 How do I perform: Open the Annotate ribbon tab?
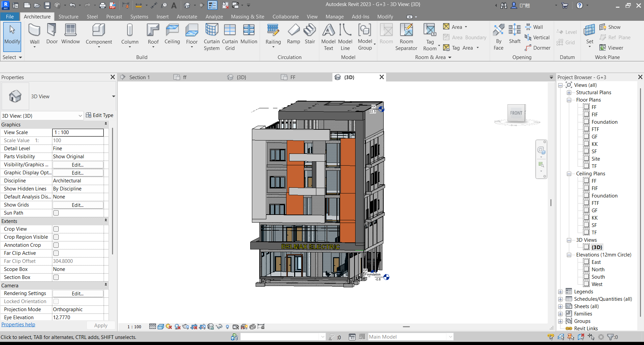[187, 17]
